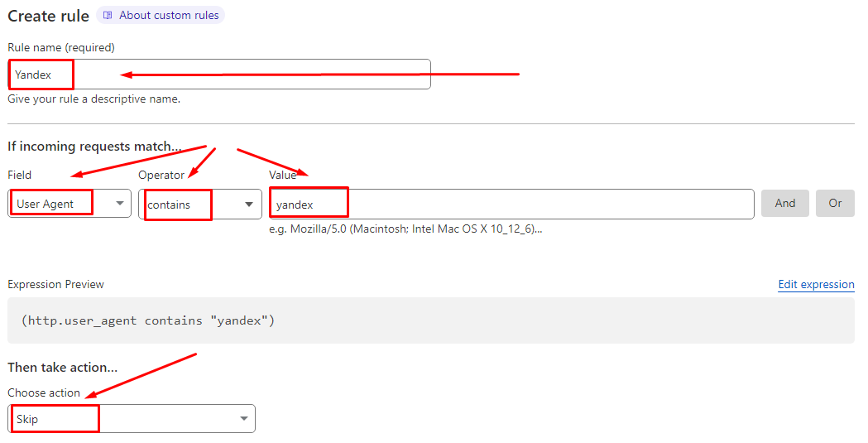The image size is (868, 443).
Task: Open the About custom rules link
Action: click(x=168, y=15)
